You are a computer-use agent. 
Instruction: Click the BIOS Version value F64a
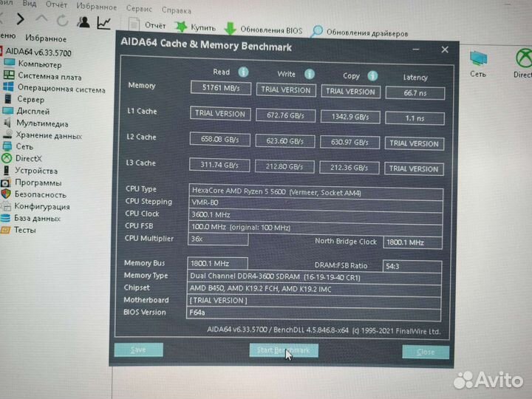click(313, 313)
